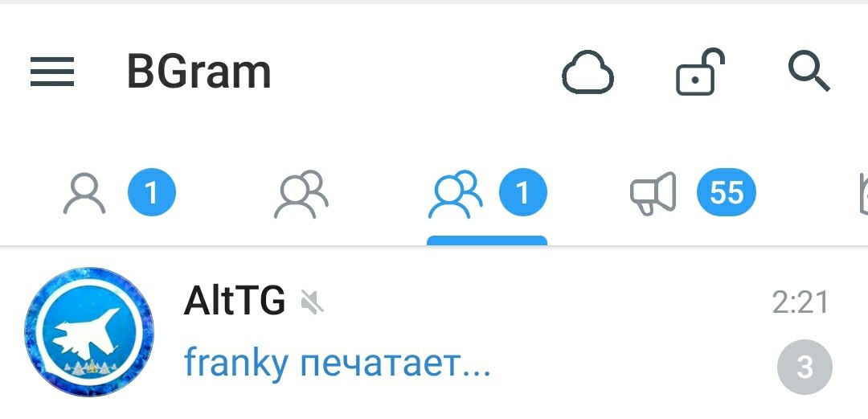Open the hamburger navigation menu
Image resolution: width=868 pixels, height=419 pixels.
click(52, 72)
